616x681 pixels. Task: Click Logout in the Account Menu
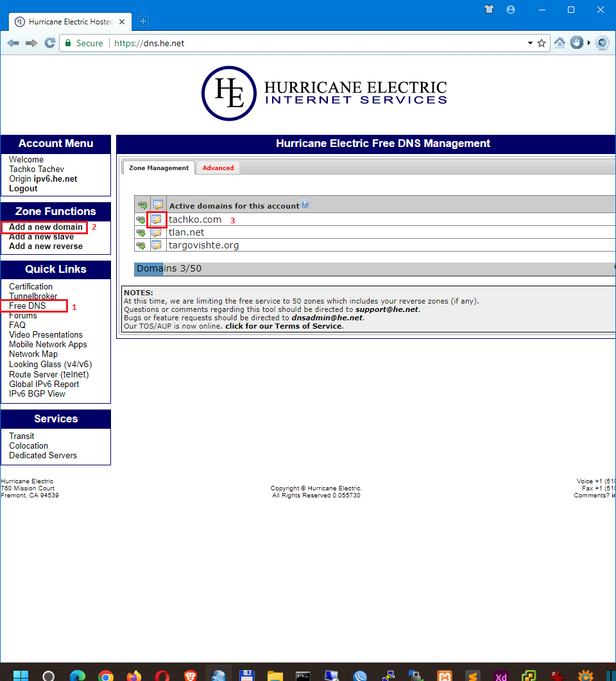[23, 189]
